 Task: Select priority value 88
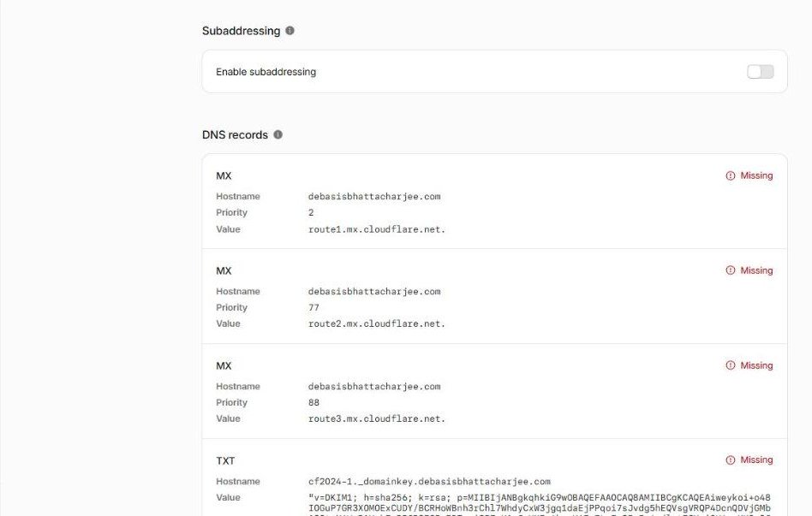point(313,403)
